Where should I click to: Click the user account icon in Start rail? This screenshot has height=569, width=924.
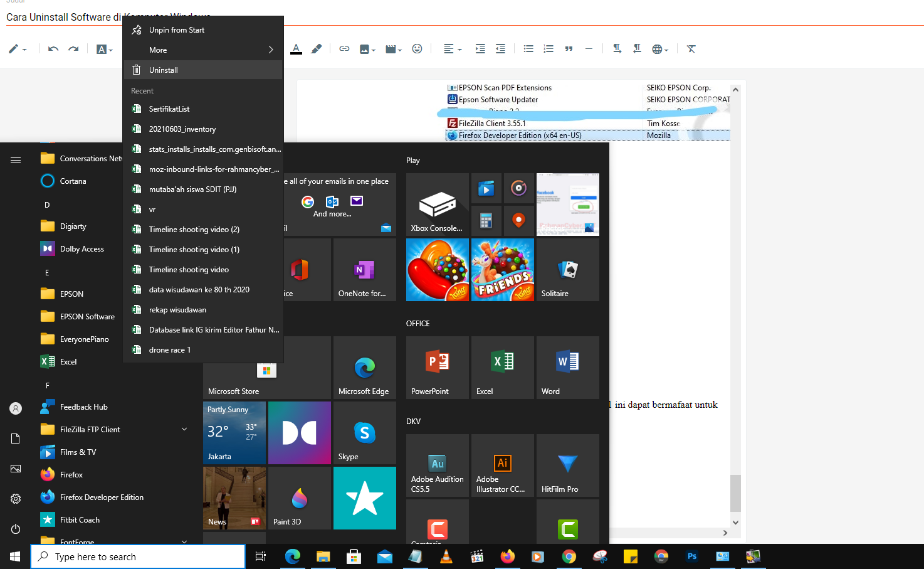(x=16, y=408)
